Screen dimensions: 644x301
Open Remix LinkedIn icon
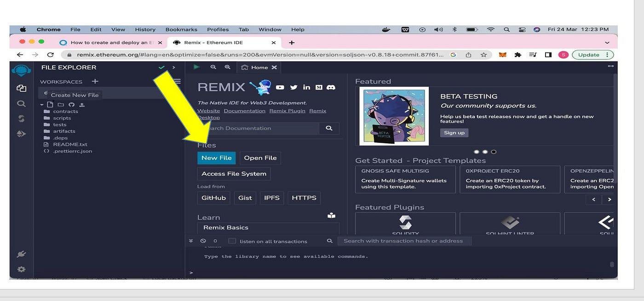point(306,87)
